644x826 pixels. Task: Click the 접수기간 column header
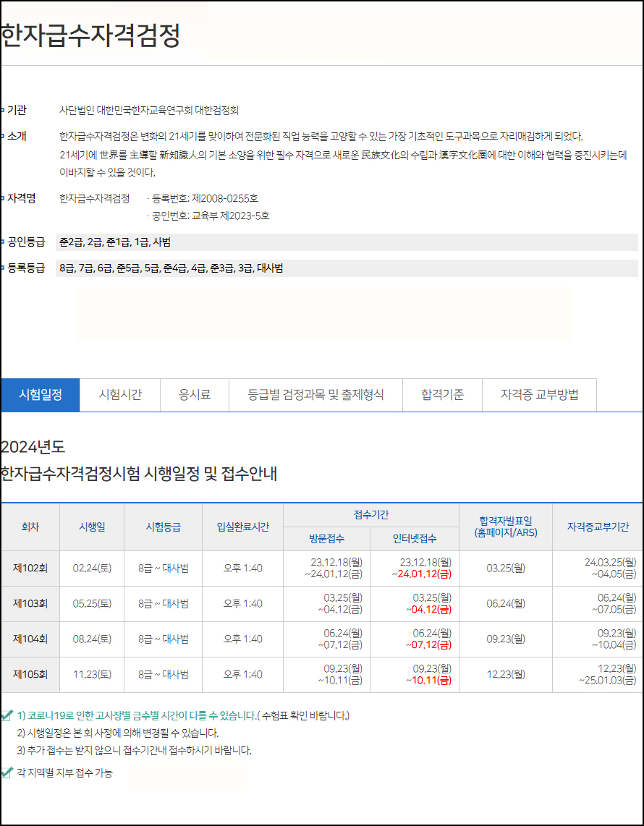(x=371, y=515)
